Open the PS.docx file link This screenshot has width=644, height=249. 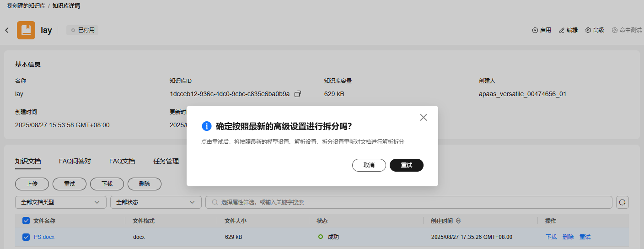point(44,237)
